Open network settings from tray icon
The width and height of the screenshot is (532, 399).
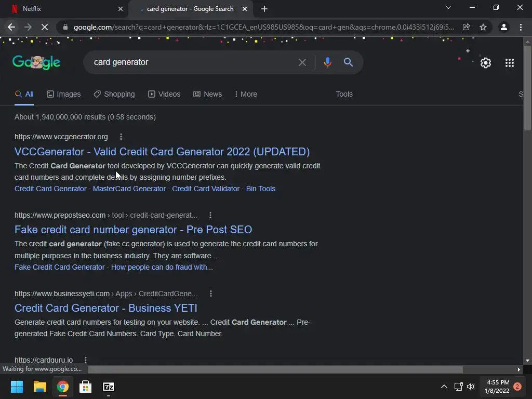458,387
